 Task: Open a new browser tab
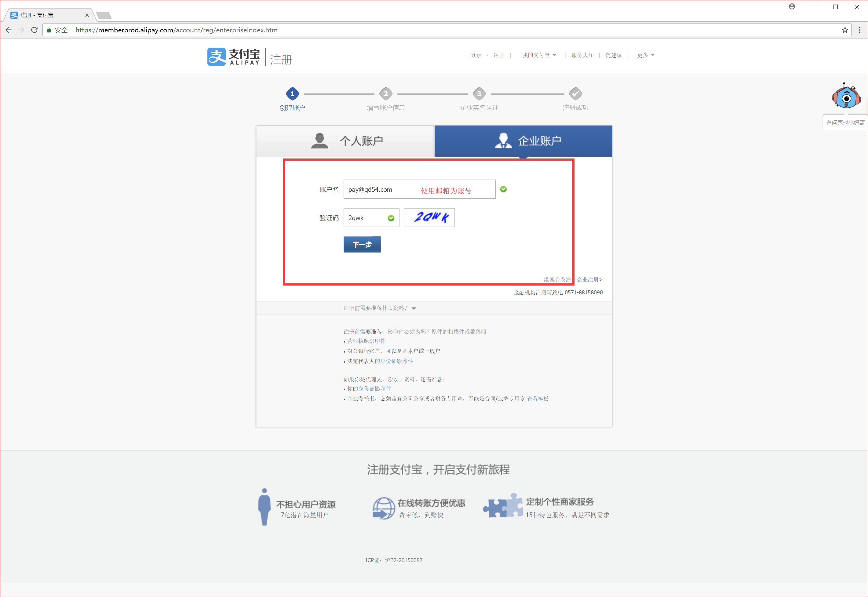[104, 15]
